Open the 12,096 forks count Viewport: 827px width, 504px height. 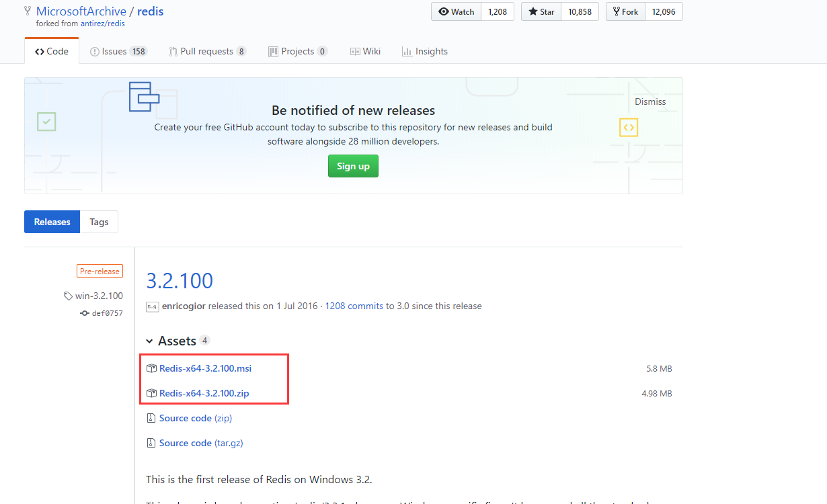[664, 11]
